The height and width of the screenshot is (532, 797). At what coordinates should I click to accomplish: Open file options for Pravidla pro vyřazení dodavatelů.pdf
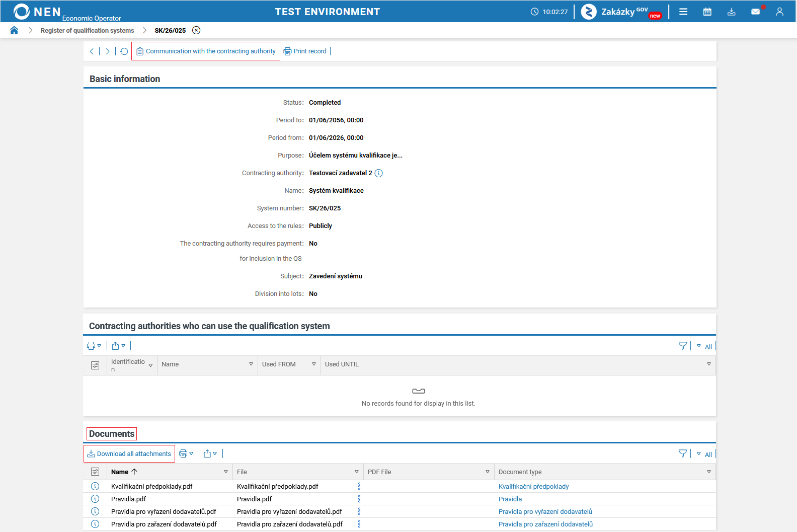(x=359, y=511)
